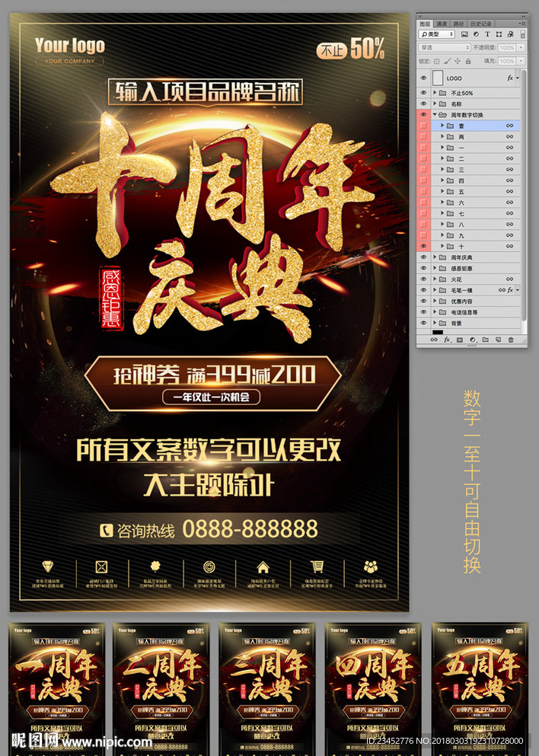Screen dimensions: 539x756
Task: Click the link icon on 火花 group
Action: (509, 279)
